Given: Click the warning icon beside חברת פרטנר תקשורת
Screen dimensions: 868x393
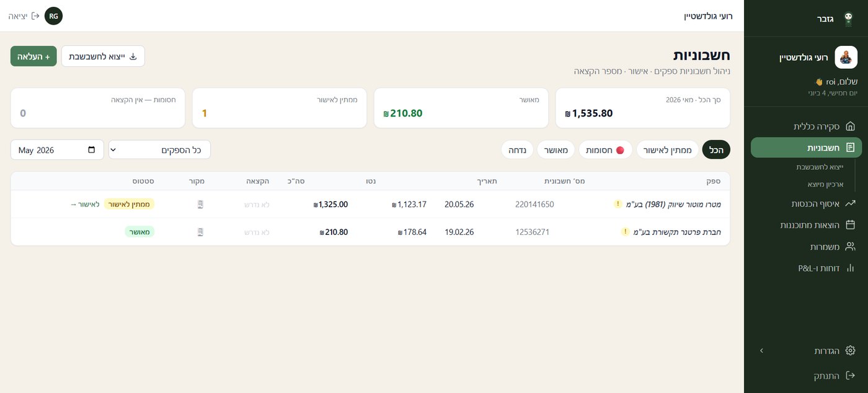Looking at the screenshot, I should [625, 232].
